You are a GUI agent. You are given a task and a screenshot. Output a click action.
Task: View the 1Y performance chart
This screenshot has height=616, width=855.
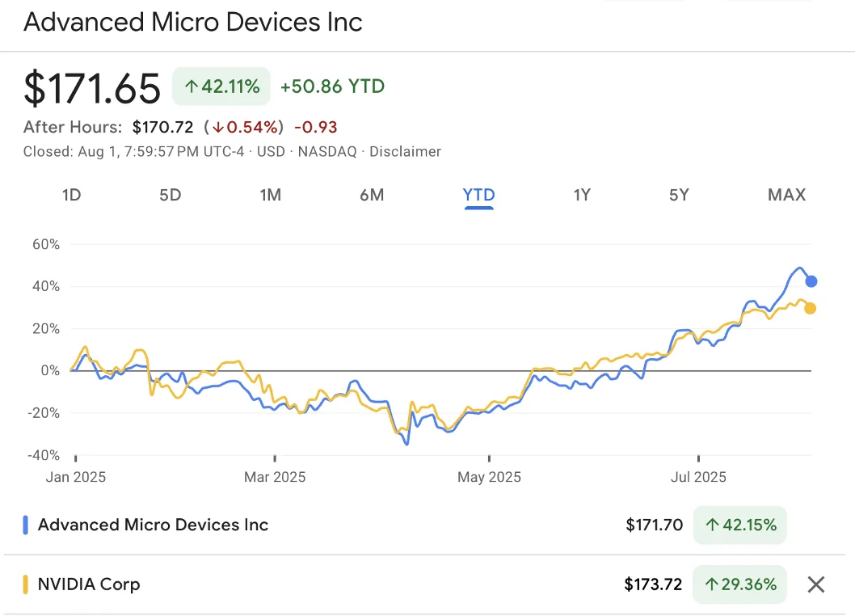click(x=582, y=195)
